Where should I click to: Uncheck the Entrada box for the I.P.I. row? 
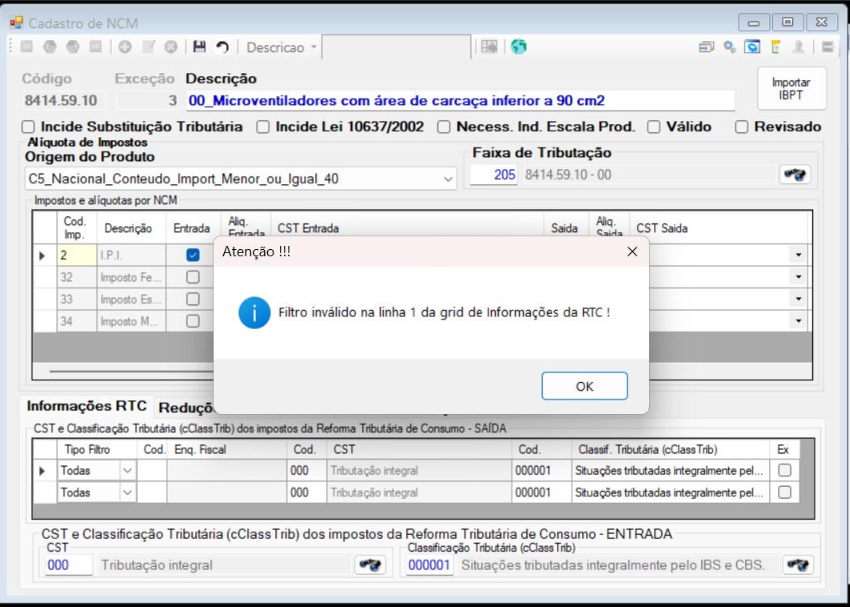point(192,255)
